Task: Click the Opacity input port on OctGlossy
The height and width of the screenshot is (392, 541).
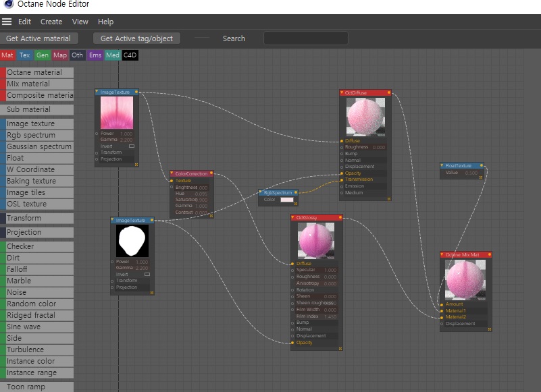Action: 292,343
